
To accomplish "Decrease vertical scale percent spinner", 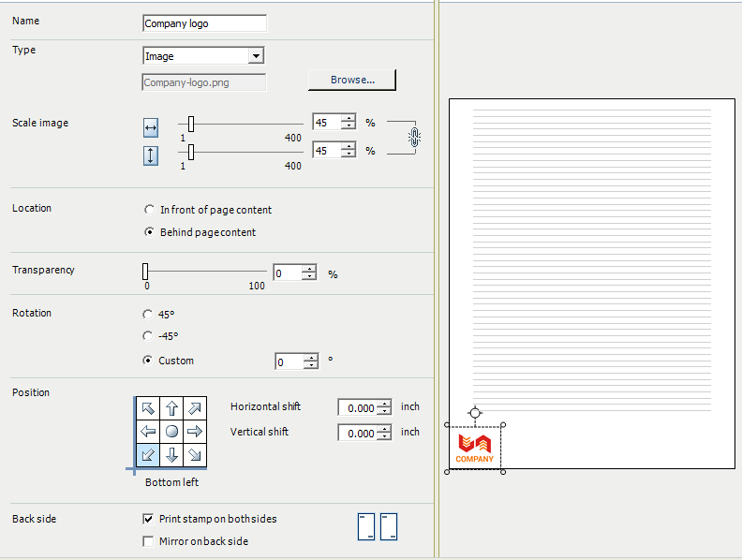I will (x=349, y=154).
